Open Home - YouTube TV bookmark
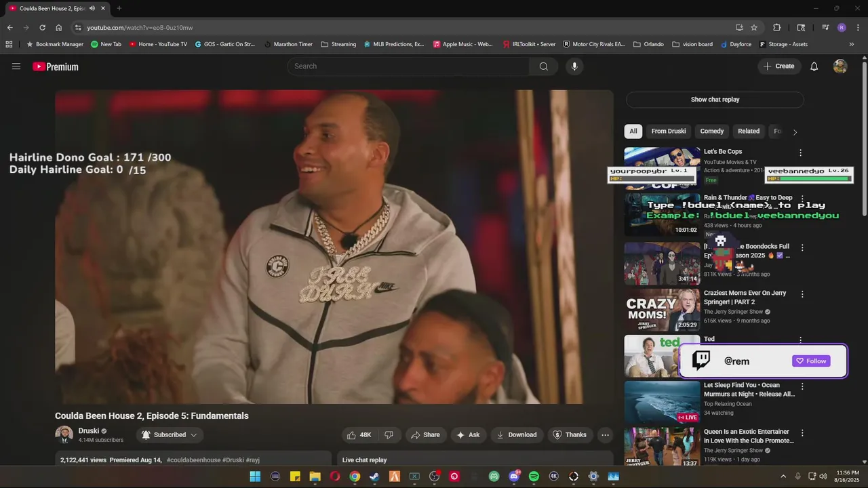The height and width of the screenshot is (488, 868). click(157, 44)
